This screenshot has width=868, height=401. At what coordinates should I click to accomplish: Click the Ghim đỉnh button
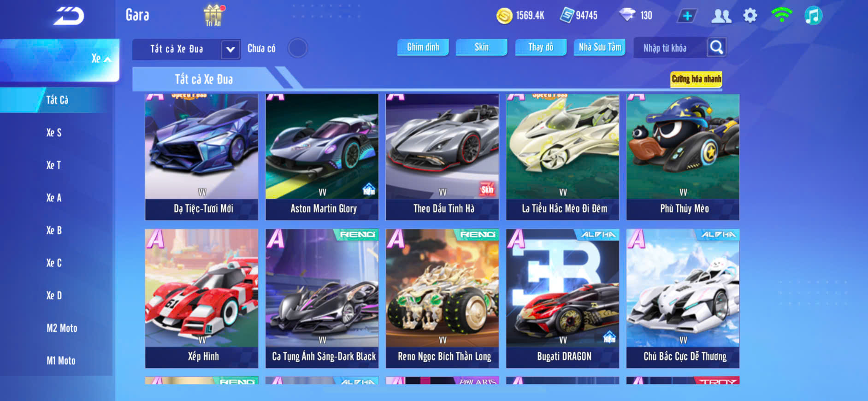pyautogui.click(x=423, y=47)
